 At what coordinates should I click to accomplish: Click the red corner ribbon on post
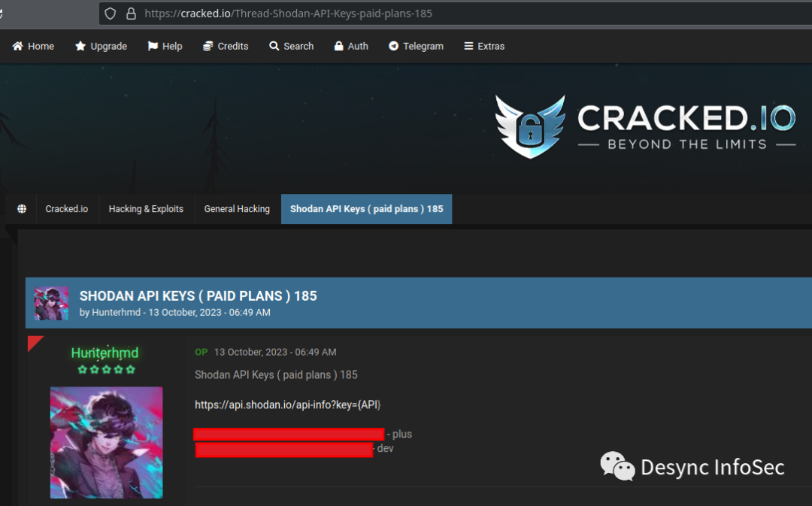pos(34,342)
